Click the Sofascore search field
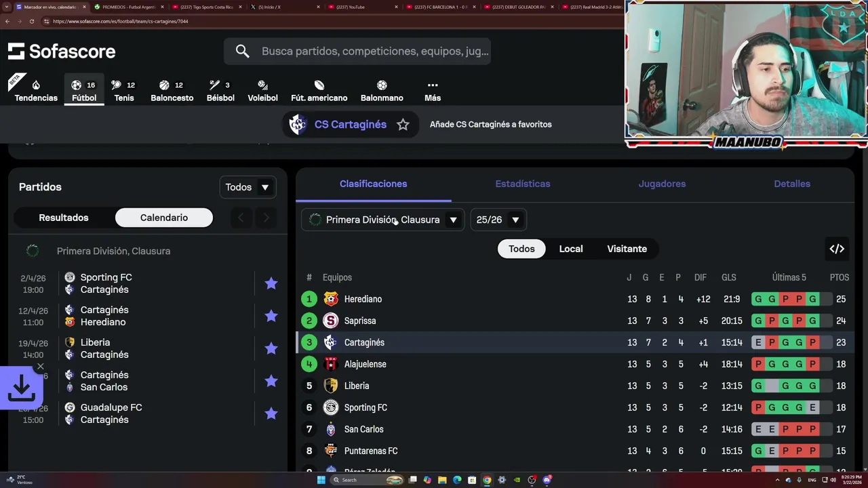Screen dimensions: 868x488 click(x=357, y=51)
